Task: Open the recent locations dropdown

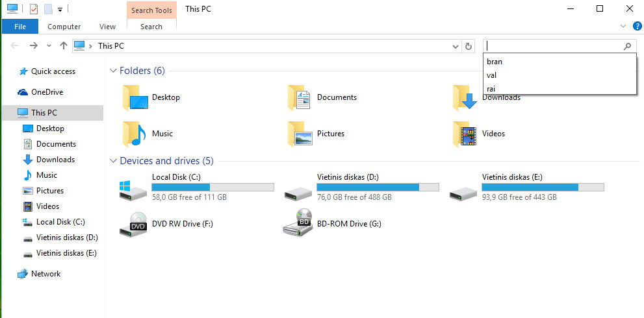Action: click(49, 46)
